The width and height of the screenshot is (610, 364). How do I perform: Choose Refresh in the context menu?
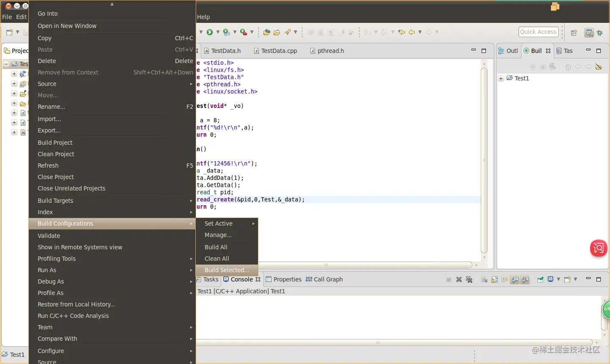[x=112, y=165]
